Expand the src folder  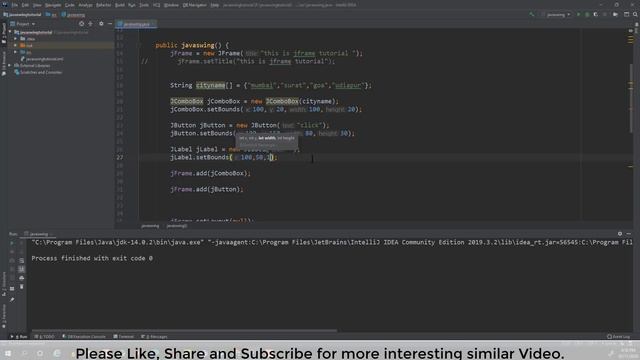16,52
